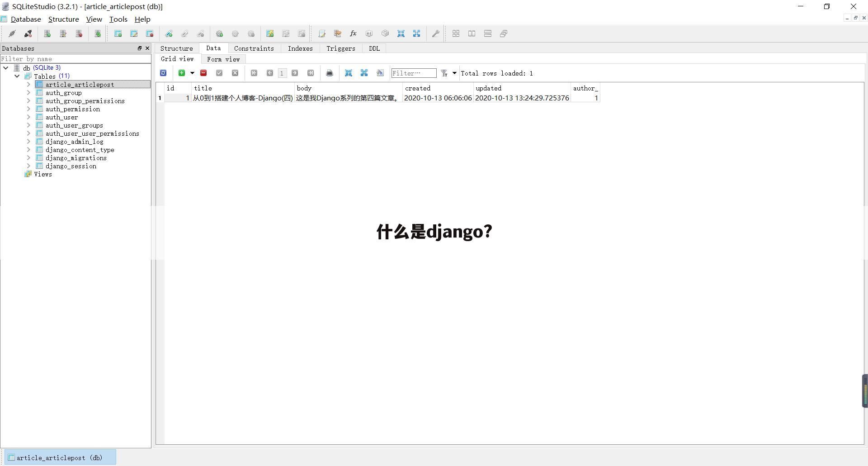
Task: Open SQL editor from main toolbar
Action: click(322, 33)
